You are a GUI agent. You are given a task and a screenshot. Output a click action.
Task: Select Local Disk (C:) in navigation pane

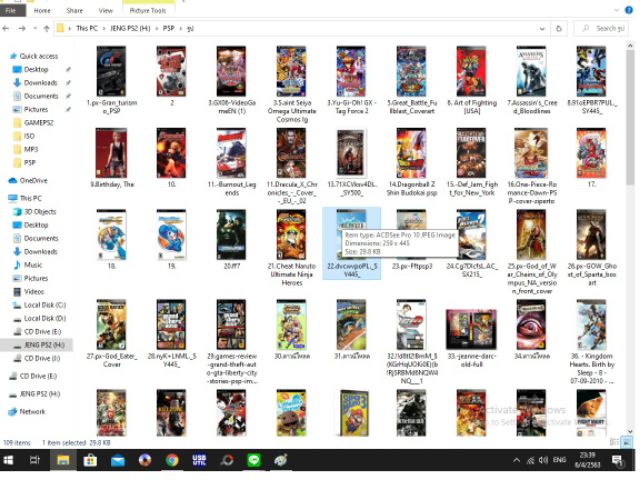coord(43,304)
